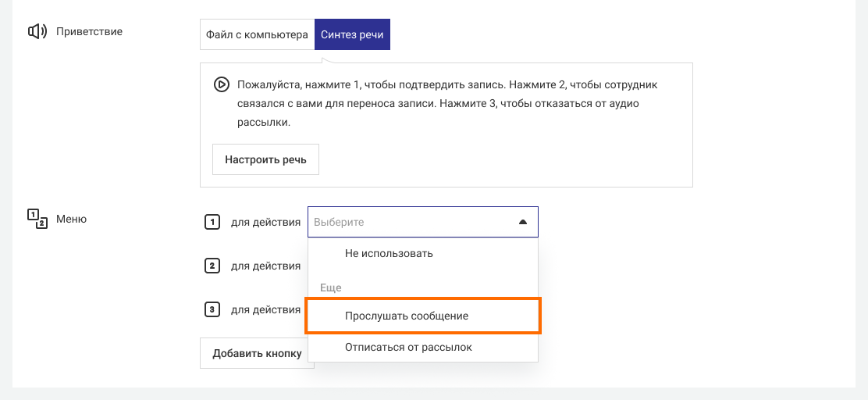Click the для действия label beside key 1
The image size is (868, 400).
pyautogui.click(x=265, y=222)
